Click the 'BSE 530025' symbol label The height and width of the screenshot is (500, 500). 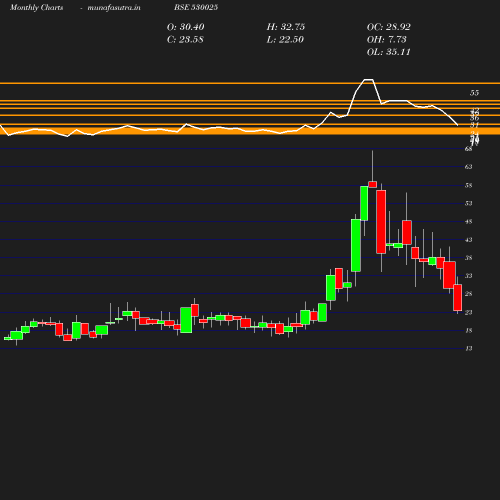(x=196, y=7)
